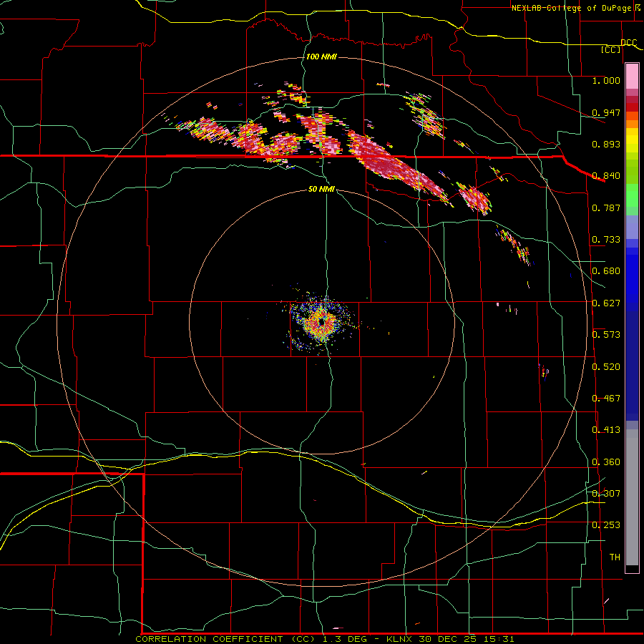Click the 0.520 scale value

(606, 367)
